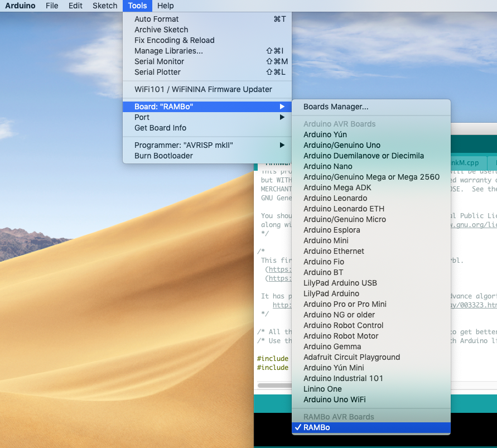This screenshot has width=497, height=448.
Task: Choose Adafruit Circuit Playground board
Action: point(371,357)
